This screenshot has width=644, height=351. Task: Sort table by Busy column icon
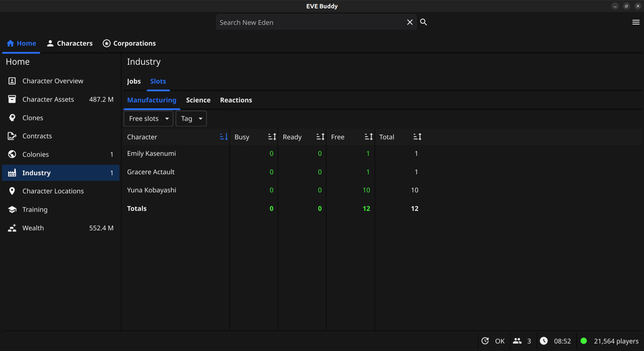point(272,137)
